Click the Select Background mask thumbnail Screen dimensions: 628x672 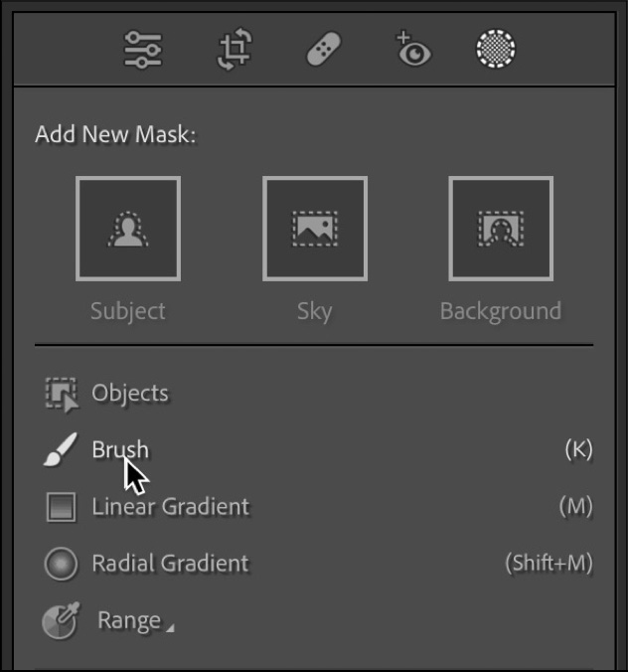tap(501, 229)
